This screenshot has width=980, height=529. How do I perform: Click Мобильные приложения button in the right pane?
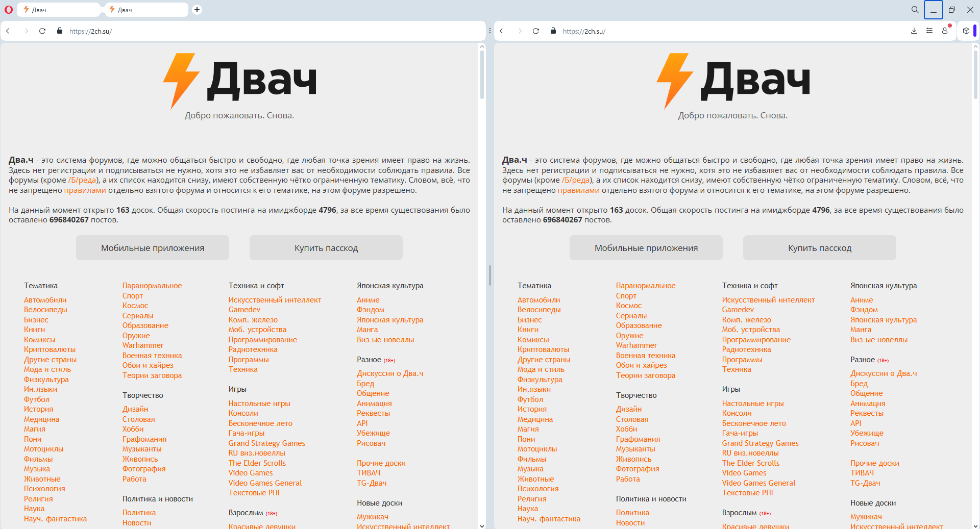[x=646, y=248]
